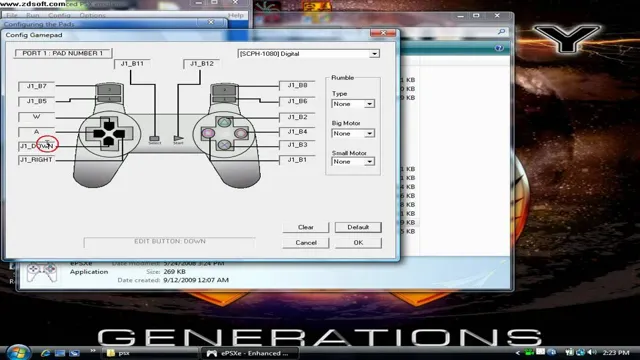Image resolution: width=640 pixels, height=360 pixels.
Task: Click the help question mark icon
Action: [x=499, y=48]
